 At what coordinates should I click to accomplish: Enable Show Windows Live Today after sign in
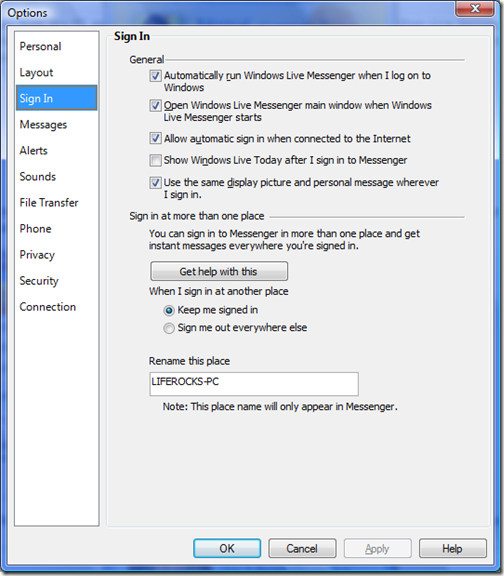[155, 160]
